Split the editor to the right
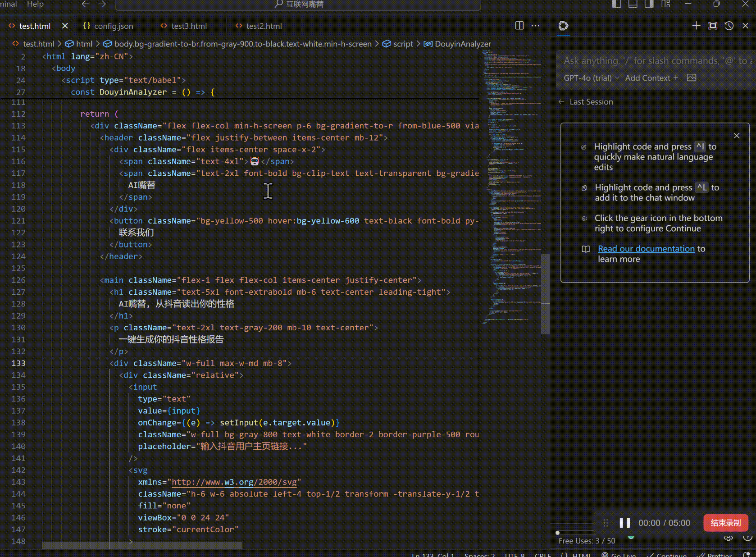 point(519,26)
